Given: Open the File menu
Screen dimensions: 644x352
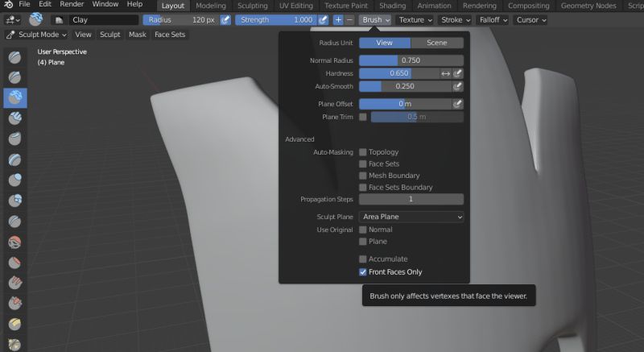Looking at the screenshot, I should click(25, 5).
